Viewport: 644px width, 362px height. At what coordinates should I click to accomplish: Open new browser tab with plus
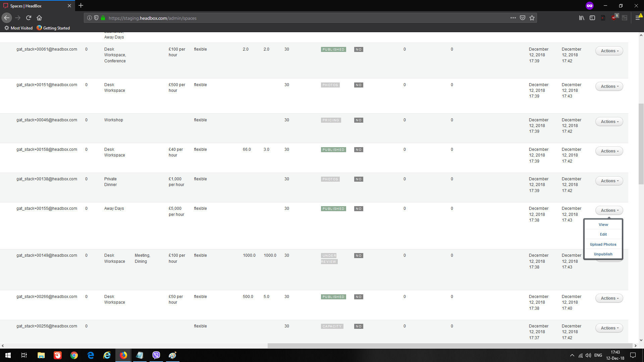pyautogui.click(x=81, y=6)
